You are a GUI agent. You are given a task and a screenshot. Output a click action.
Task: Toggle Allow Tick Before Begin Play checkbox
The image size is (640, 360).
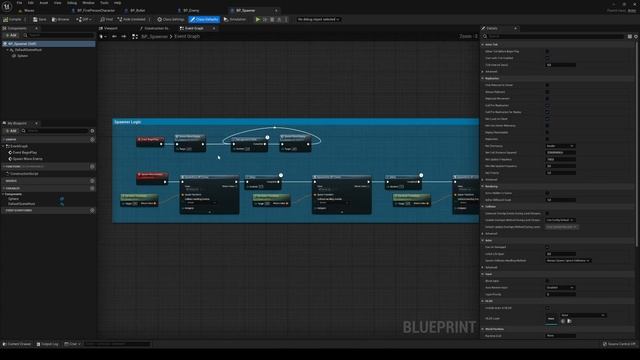tap(547, 51)
